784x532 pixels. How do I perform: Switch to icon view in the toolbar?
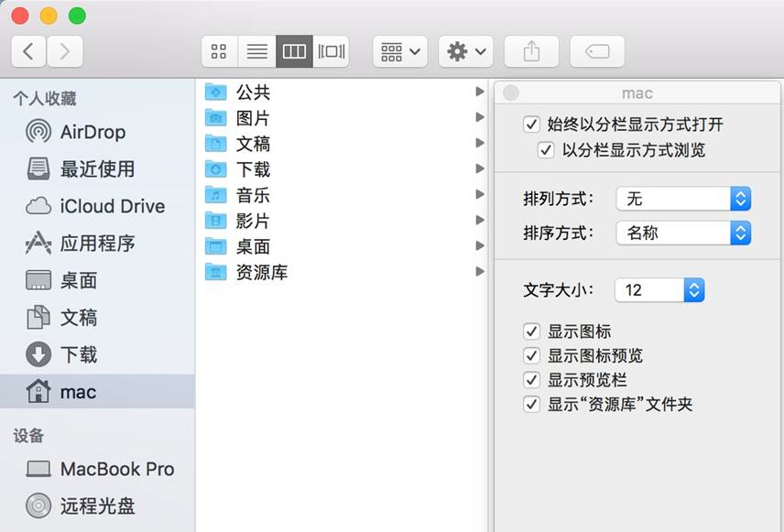pyautogui.click(x=218, y=51)
